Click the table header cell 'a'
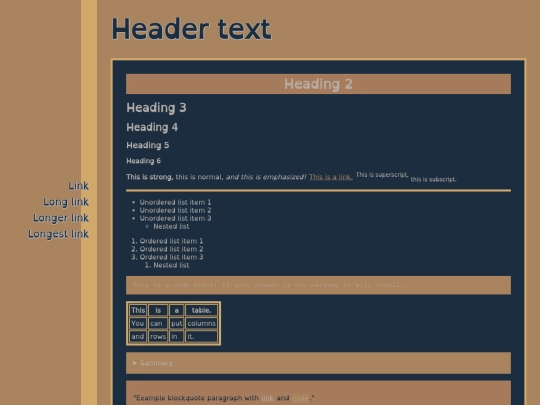Viewport: 540px width, 405px height. 176,310
